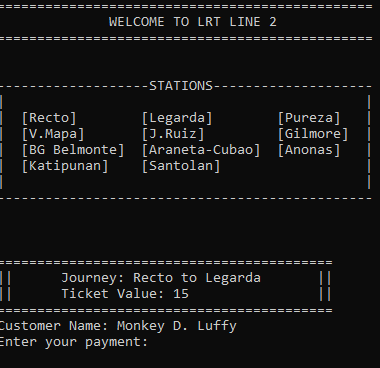380x368 pixels.
Task: Click the STATIONS section header
Action: [181, 86]
